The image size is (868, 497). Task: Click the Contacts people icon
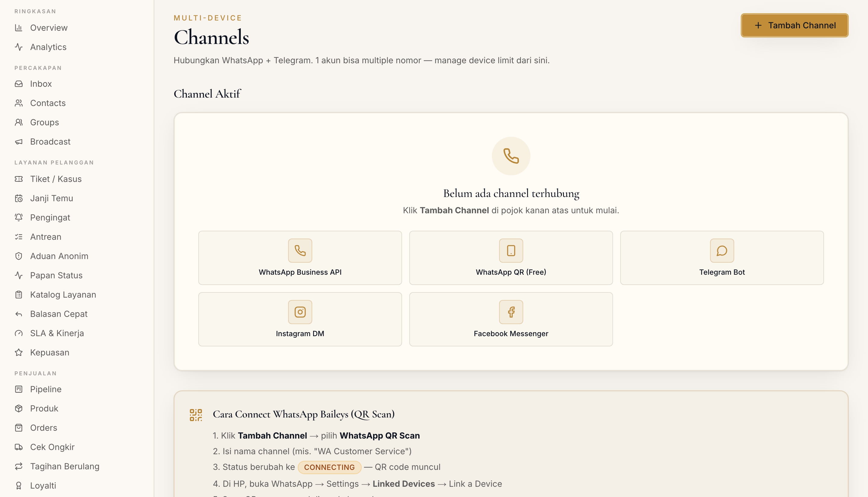tap(19, 103)
